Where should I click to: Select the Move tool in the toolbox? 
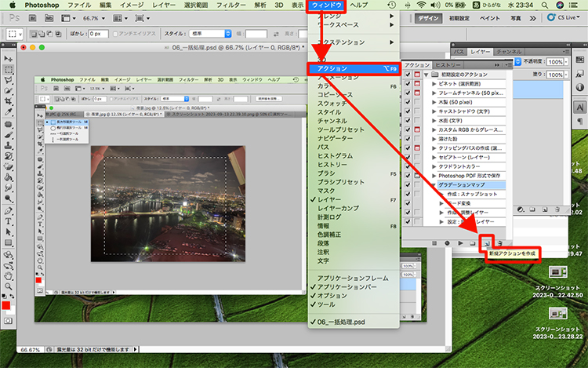(x=9, y=59)
